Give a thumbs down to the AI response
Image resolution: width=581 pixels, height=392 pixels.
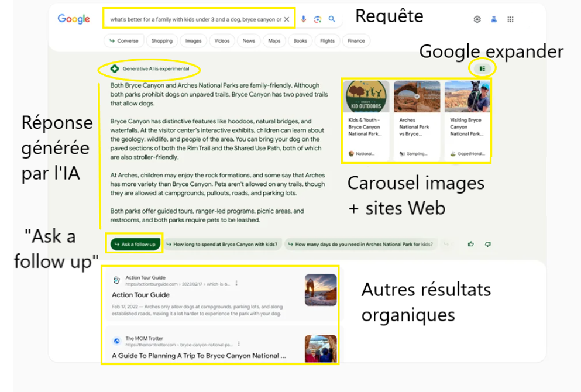pos(488,244)
